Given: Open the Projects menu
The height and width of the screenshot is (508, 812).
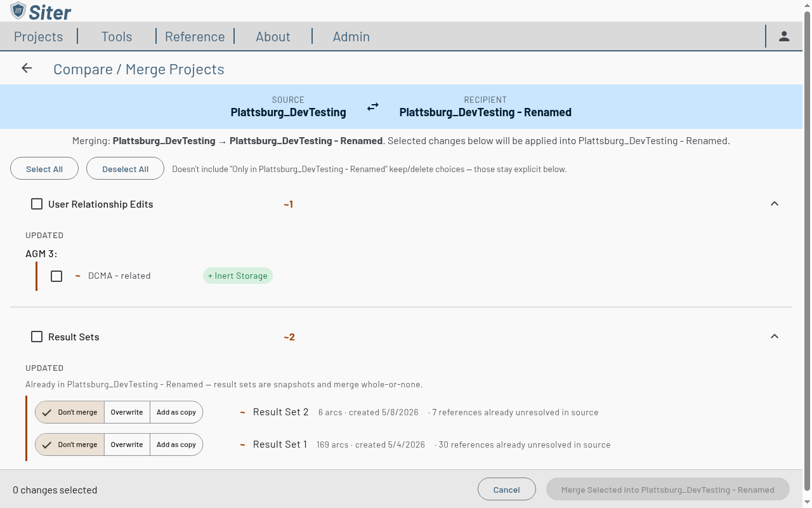Looking at the screenshot, I should [x=39, y=37].
